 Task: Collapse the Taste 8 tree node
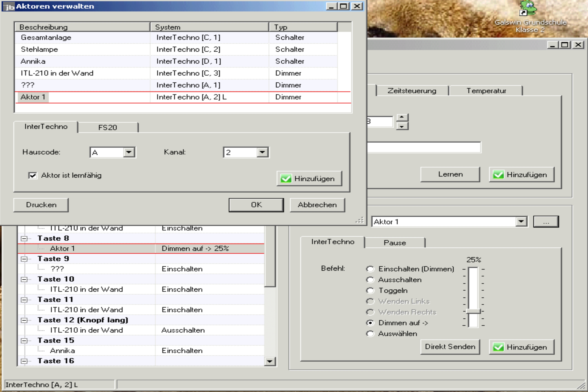pyautogui.click(x=24, y=239)
